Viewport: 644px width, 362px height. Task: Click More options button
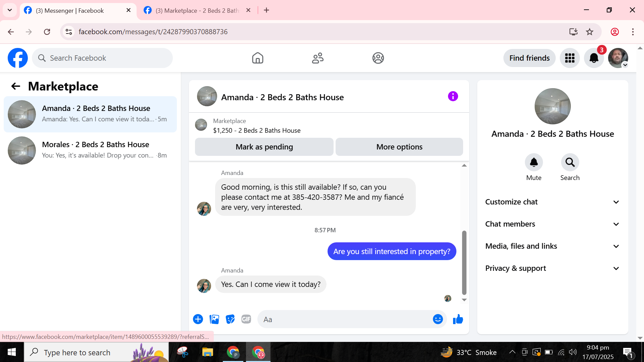tap(399, 147)
